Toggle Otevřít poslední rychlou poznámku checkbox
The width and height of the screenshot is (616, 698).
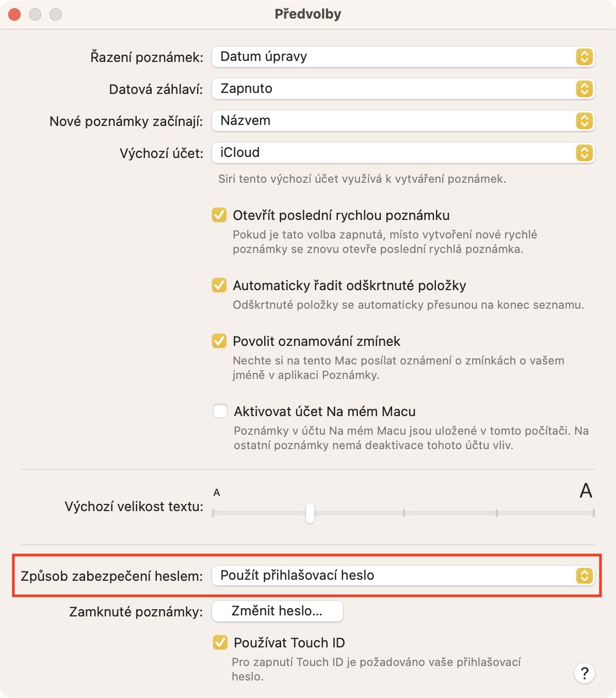[x=219, y=215]
